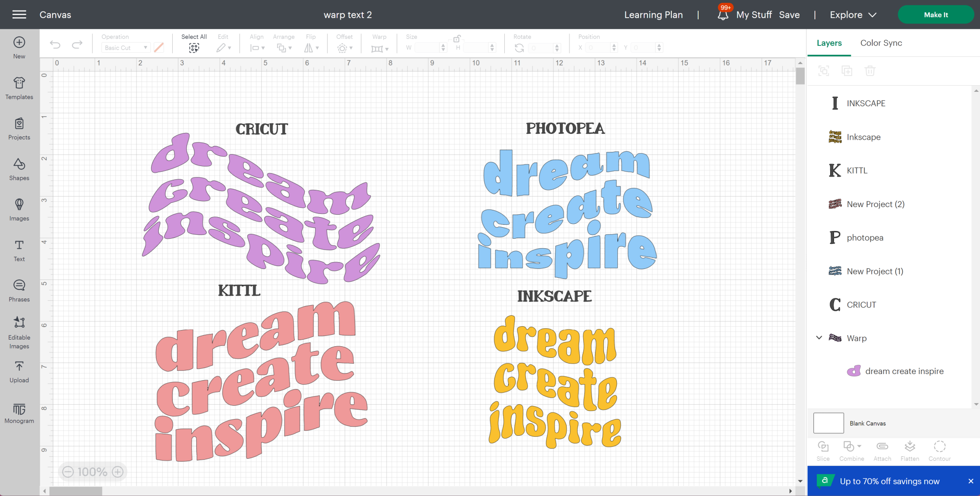
Task: Open My Stuff
Action: tap(754, 15)
